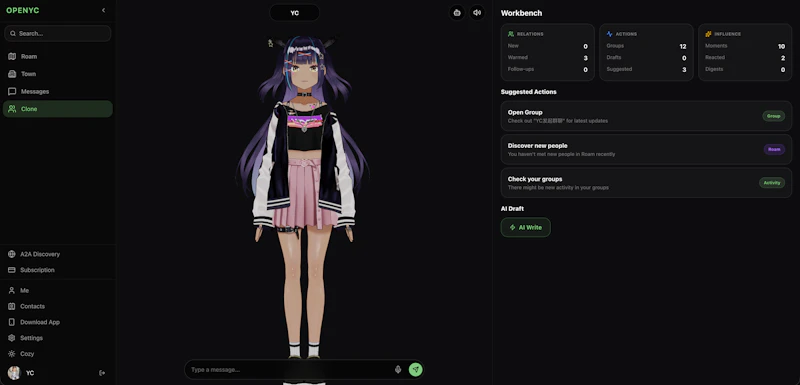This screenshot has height=385, width=800.
Task: Click the Group tag badge
Action: click(773, 116)
